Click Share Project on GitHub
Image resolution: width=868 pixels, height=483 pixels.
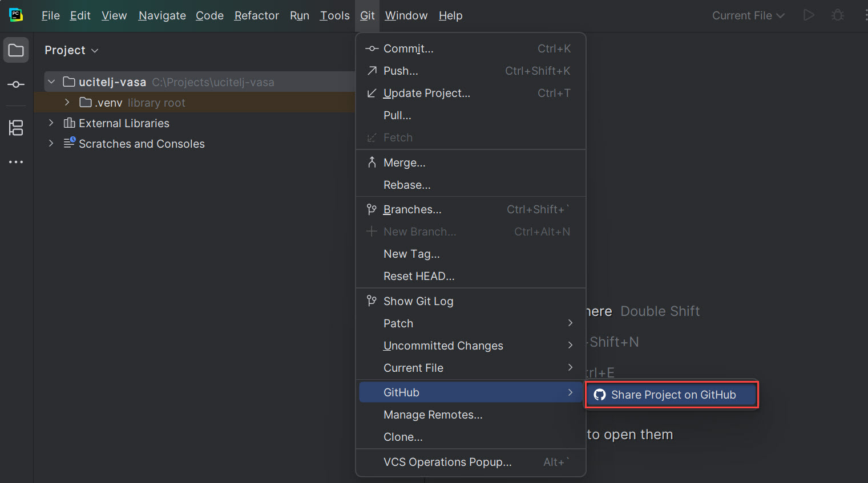672,394
